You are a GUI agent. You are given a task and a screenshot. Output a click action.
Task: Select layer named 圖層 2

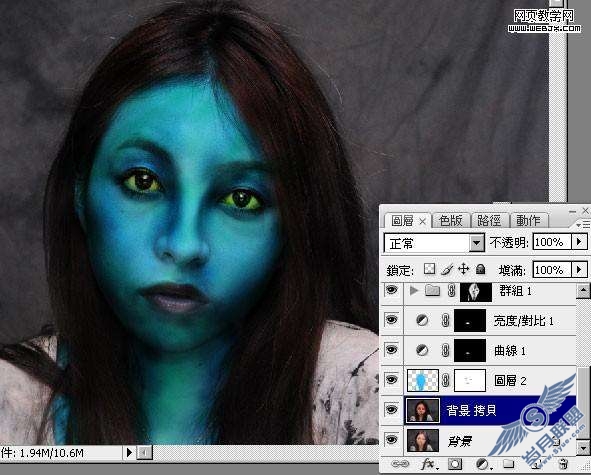(510, 380)
